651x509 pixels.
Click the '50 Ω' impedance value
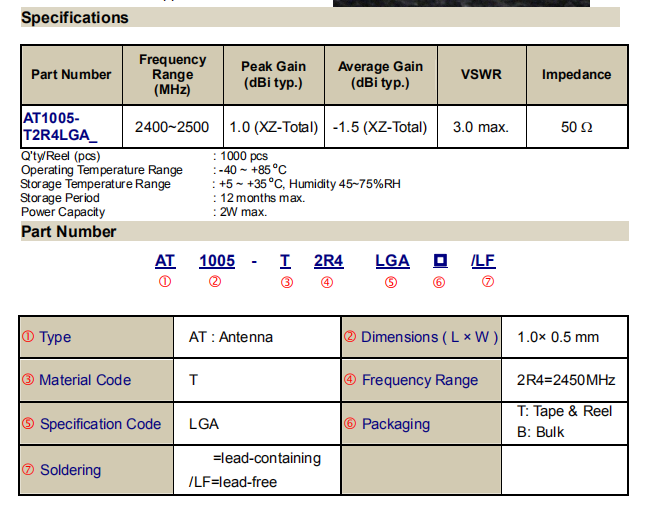577,127
